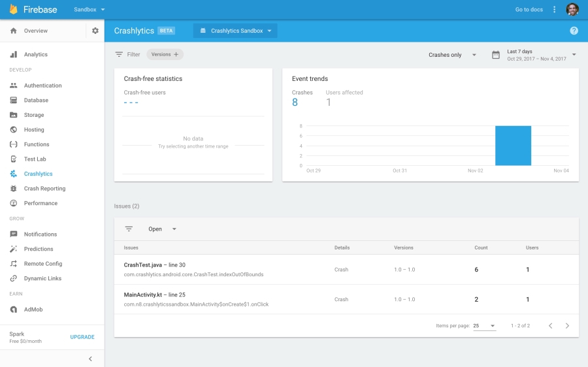Click the Authentication people icon
The width and height of the screenshot is (588, 367).
click(14, 86)
